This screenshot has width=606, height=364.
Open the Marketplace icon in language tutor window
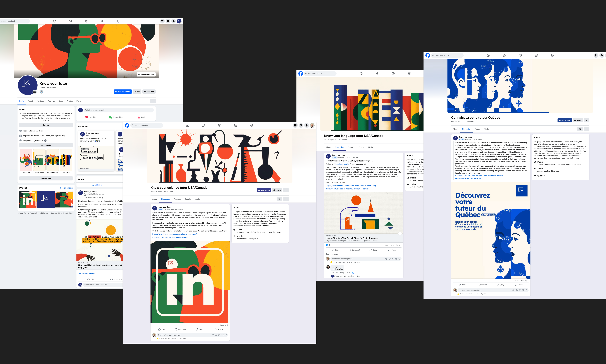click(409, 74)
